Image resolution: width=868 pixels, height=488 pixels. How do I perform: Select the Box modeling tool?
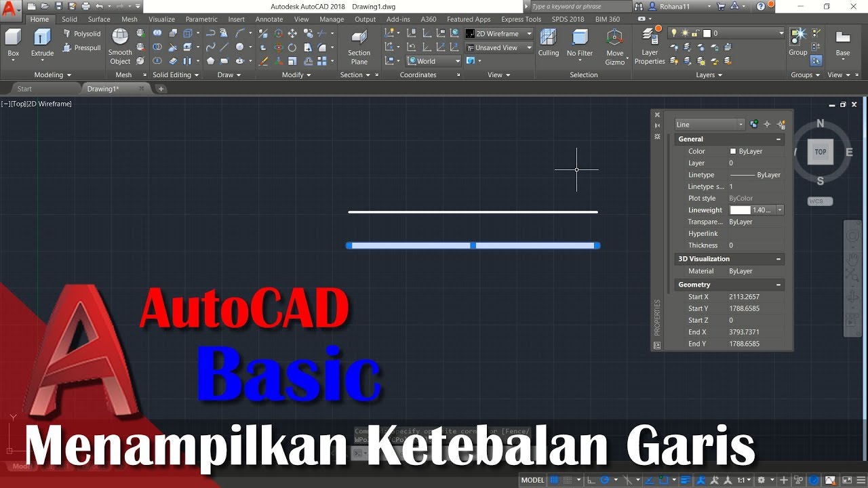[13, 43]
